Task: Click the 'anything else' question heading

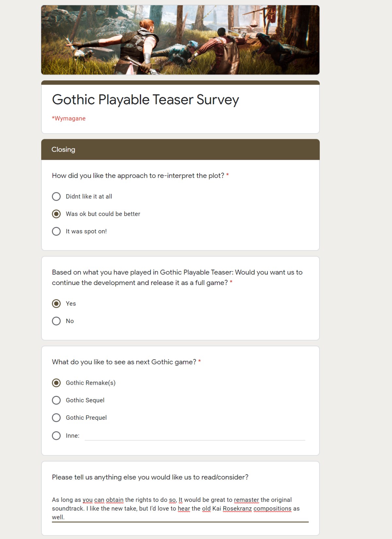Action: pyautogui.click(x=150, y=477)
